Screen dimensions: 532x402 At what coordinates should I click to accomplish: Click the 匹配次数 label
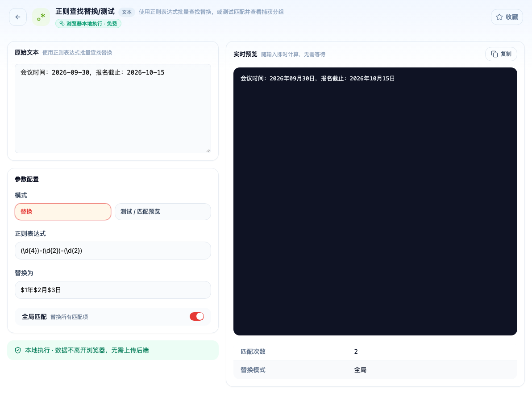point(253,352)
